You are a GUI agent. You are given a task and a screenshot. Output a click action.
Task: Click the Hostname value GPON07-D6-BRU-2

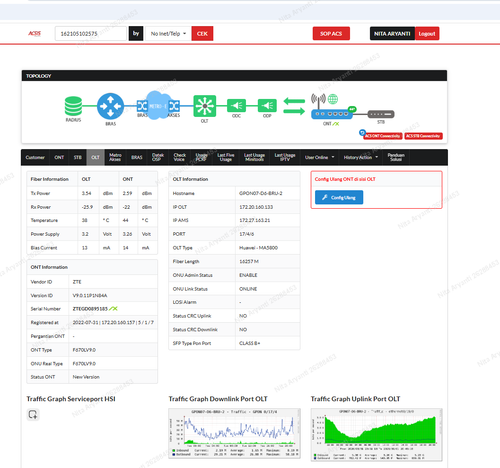261,193
